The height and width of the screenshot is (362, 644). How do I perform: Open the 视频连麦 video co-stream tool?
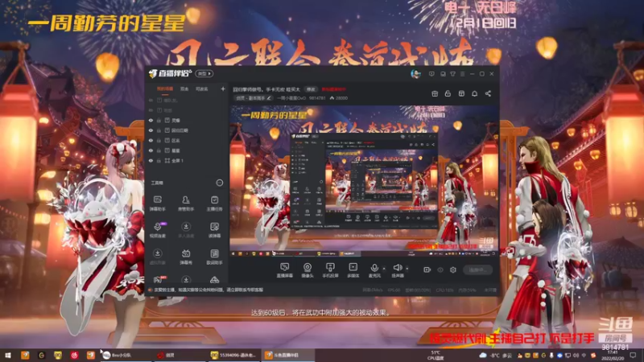point(158,230)
